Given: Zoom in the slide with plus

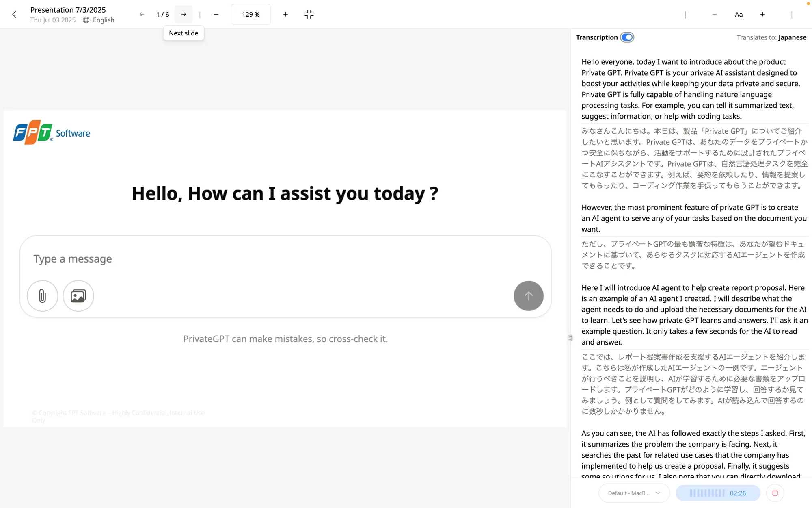Looking at the screenshot, I should (x=285, y=15).
